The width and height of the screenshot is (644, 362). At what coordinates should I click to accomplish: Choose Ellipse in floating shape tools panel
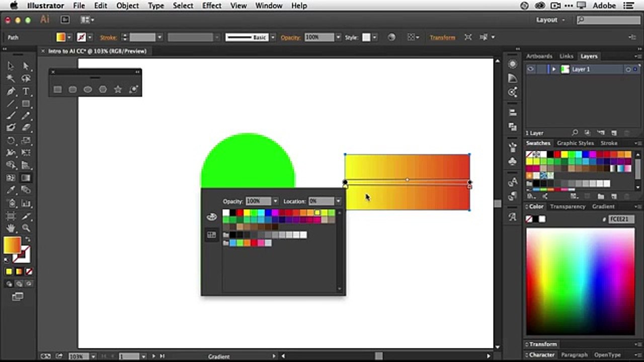point(88,89)
